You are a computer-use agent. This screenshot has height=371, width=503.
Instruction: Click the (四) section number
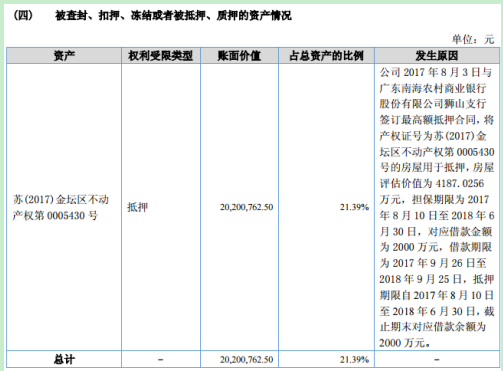point(23,15)
